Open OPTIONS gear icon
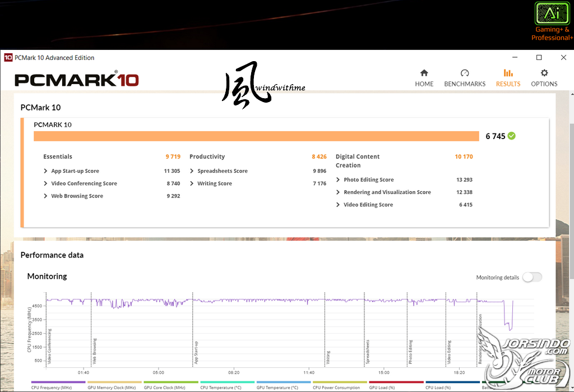 [x=544, y=73]
